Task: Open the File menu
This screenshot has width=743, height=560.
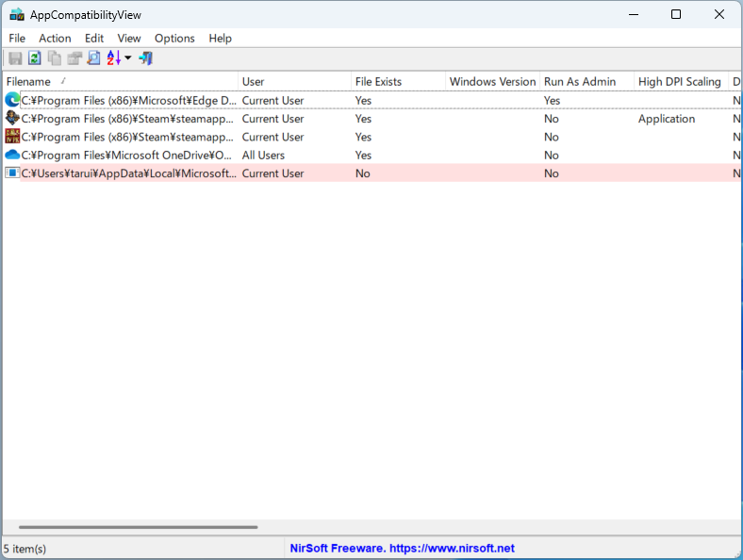Action: [x=17, y=39]
